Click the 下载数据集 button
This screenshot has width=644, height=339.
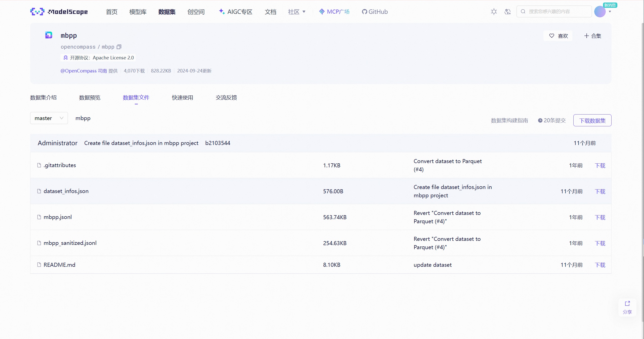point(592,120)
